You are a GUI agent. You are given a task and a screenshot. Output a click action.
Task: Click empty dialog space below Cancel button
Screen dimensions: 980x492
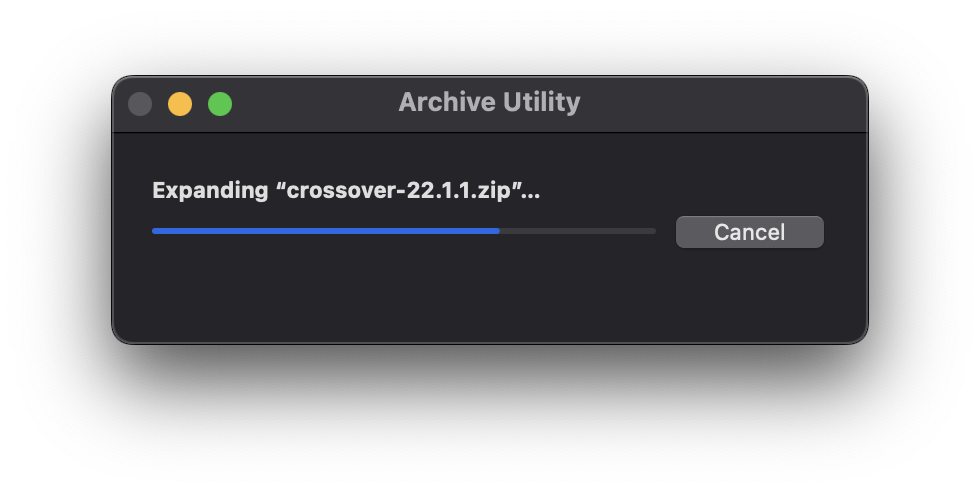(749, 295)
